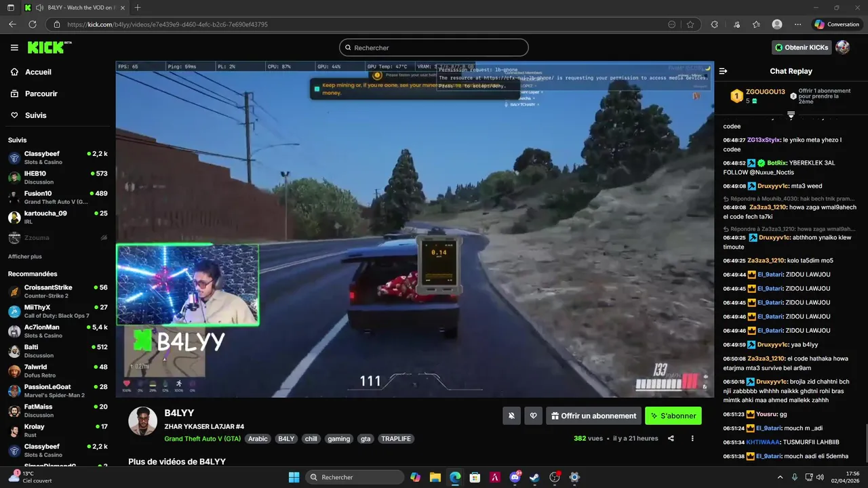Open the Krolay recommended channel
This screenshot has width=868, height=488.
pos(58,430)
